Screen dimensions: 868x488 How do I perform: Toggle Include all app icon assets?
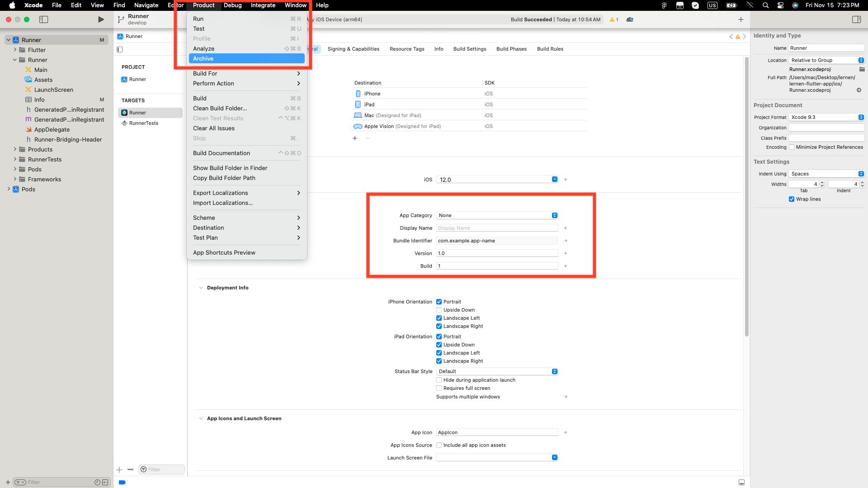(x=439, y=445)
